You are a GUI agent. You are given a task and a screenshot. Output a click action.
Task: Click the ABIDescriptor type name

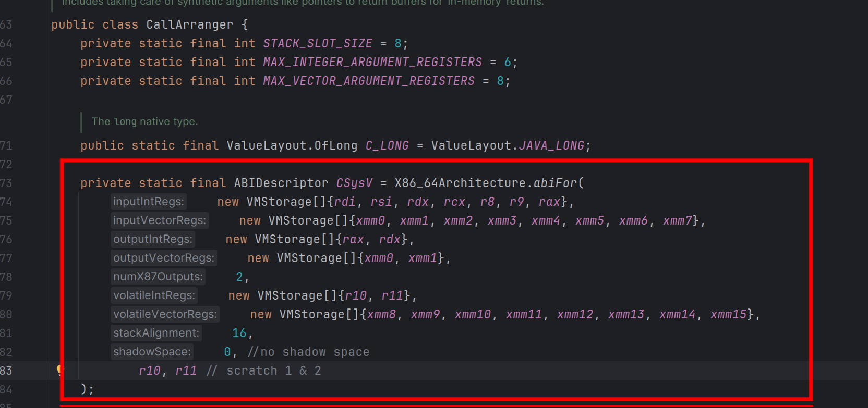[x=281, y=183]
